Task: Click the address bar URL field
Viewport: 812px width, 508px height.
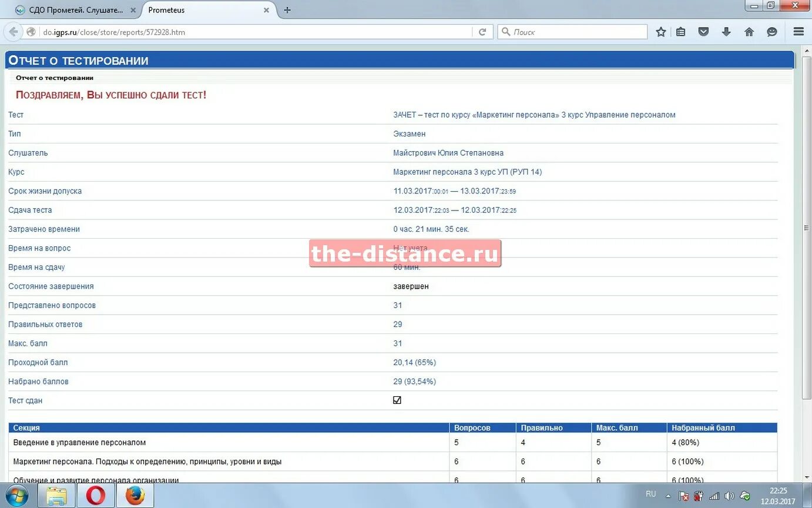Action: point(256,32)
